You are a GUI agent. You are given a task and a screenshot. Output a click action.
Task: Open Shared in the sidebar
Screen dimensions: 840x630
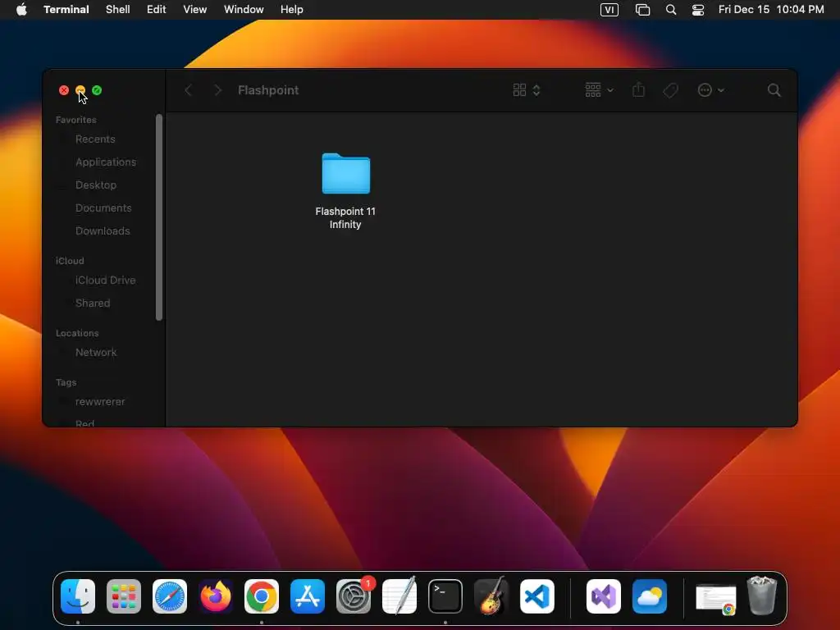93,304
